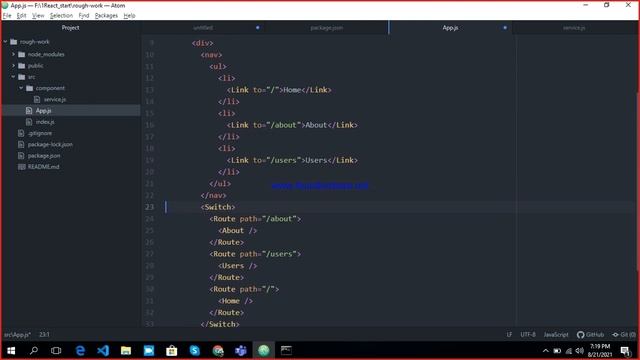640x360 pixels.
Task: Open the Edit menu
Action: [21, 16]
